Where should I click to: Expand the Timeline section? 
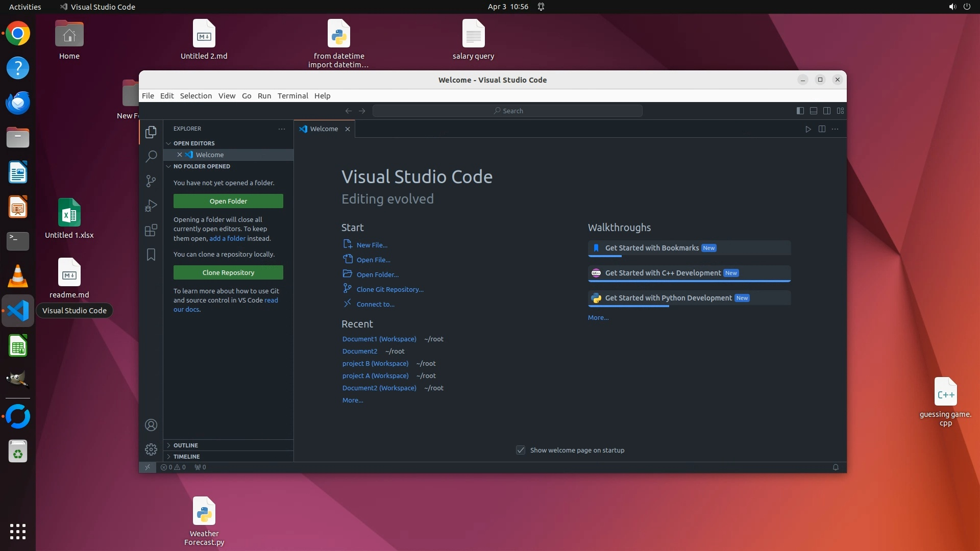click(186, 457)
